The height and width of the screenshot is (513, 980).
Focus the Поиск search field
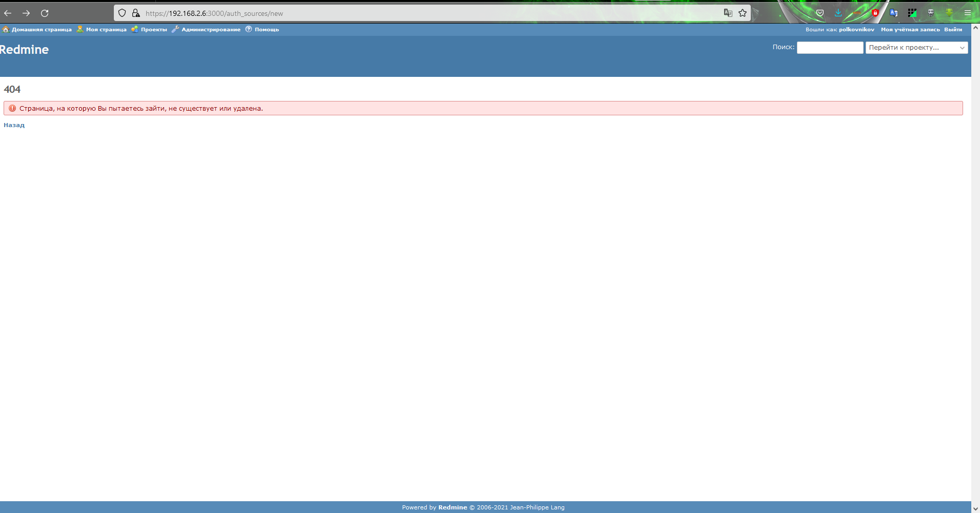830,48
